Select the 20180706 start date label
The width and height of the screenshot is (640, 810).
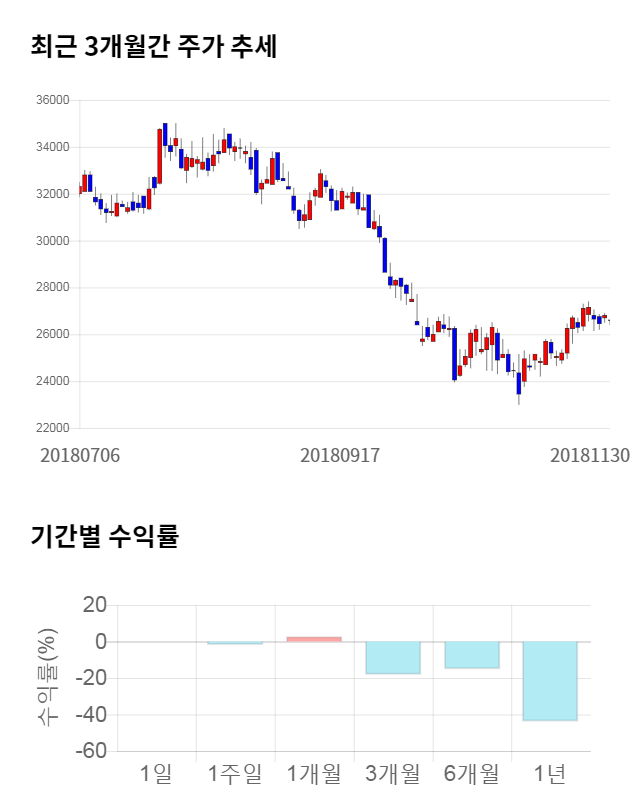point(80,455)
